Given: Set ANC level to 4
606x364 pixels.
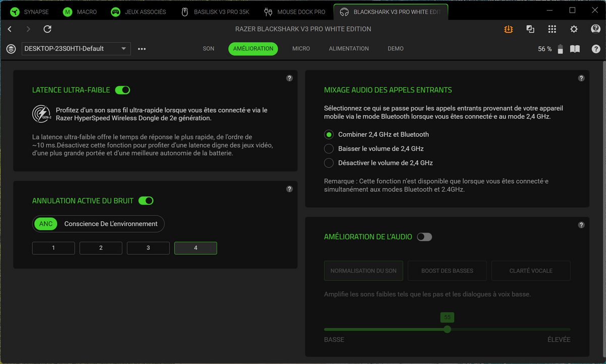Looking at the screenshot, I should pos(195,248).
